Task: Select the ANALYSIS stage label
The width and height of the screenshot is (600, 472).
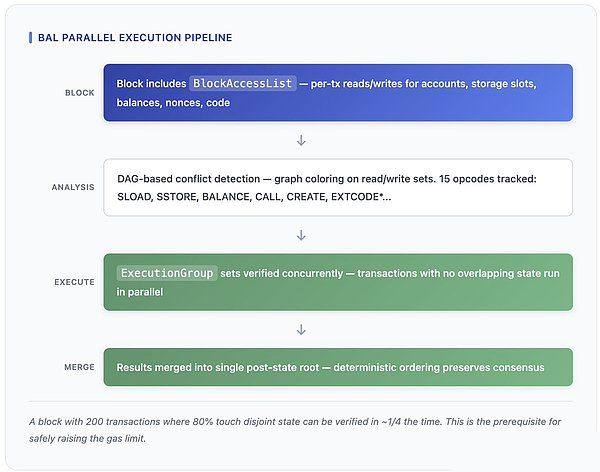Action: point(73,187)
